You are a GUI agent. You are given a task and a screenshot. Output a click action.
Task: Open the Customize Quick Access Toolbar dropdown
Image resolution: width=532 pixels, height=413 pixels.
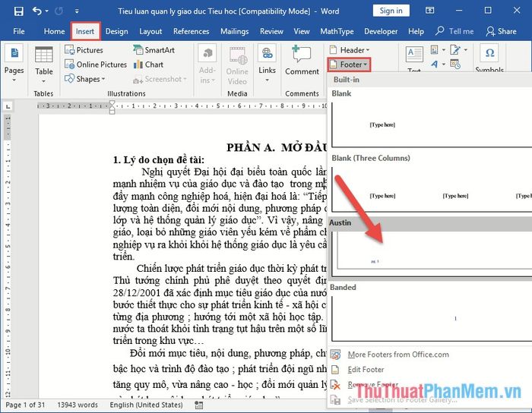77,11
